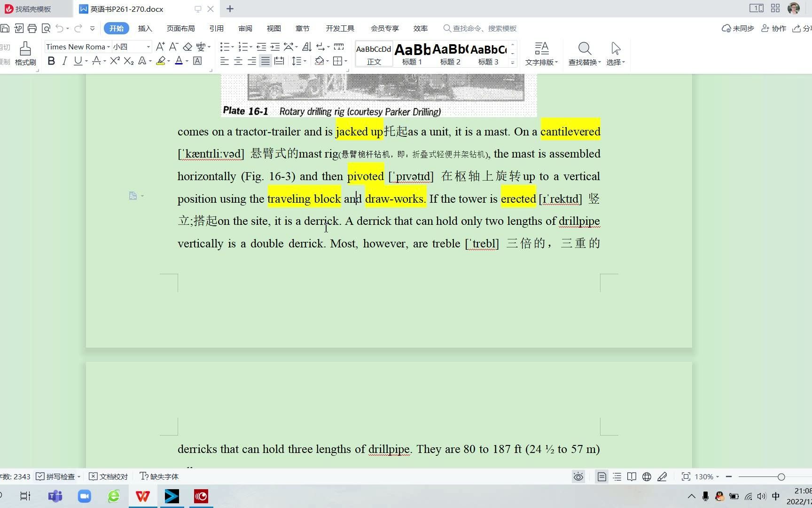Set left text alignment
The width and height of the screenshot is (812, 508).
pyautogui.click(x=225, y=61)
